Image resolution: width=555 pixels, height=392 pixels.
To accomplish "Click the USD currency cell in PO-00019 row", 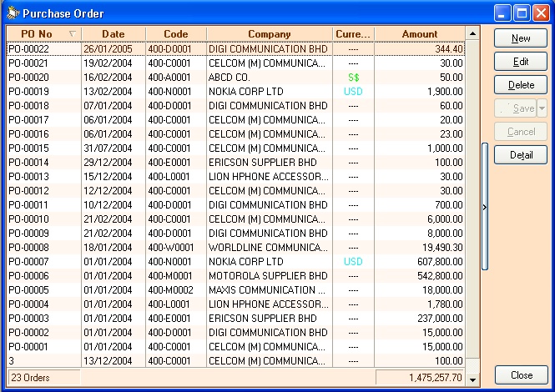I will [353, 91].
